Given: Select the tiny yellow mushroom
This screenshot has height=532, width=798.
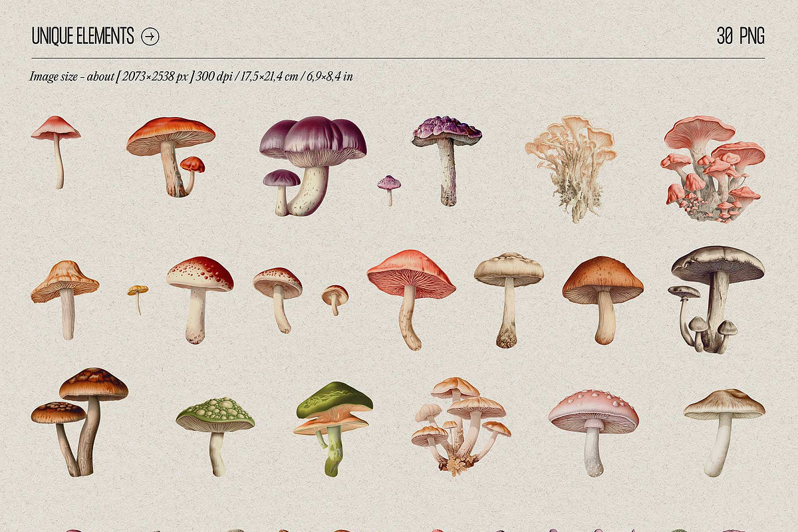Looking at the screenshot, I should pos(138,299).
